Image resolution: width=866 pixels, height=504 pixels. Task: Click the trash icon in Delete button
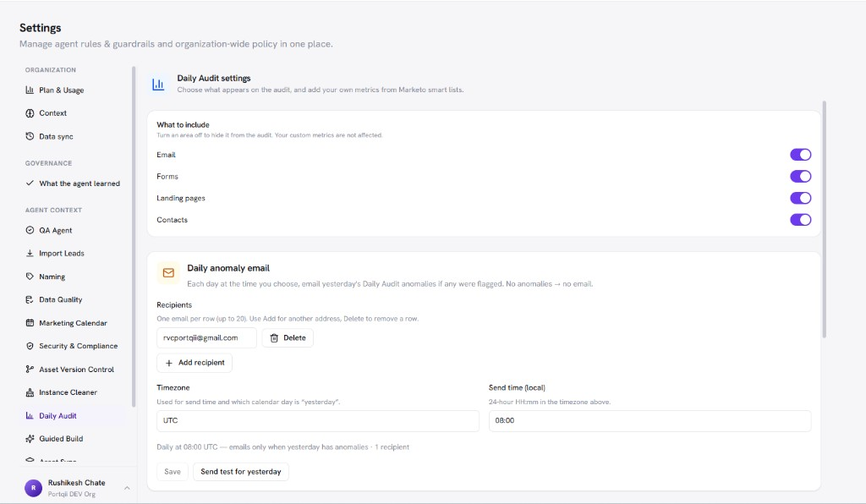pos(274,338)
